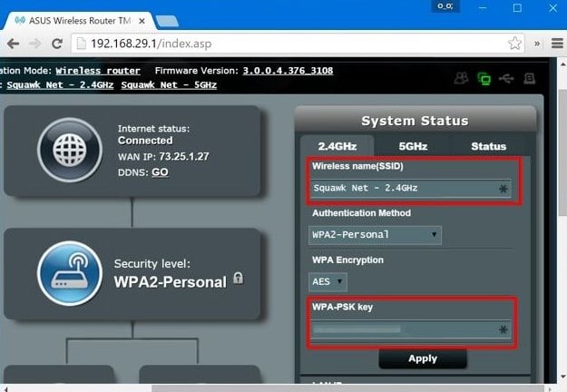Click the guest network users icon
Screen dimensions: 567x392
tap(462, 78)
